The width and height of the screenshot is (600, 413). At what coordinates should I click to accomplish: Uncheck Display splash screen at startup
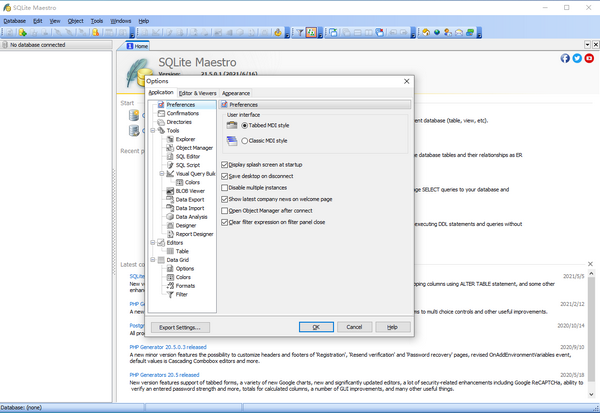click(x=224, y=165)
